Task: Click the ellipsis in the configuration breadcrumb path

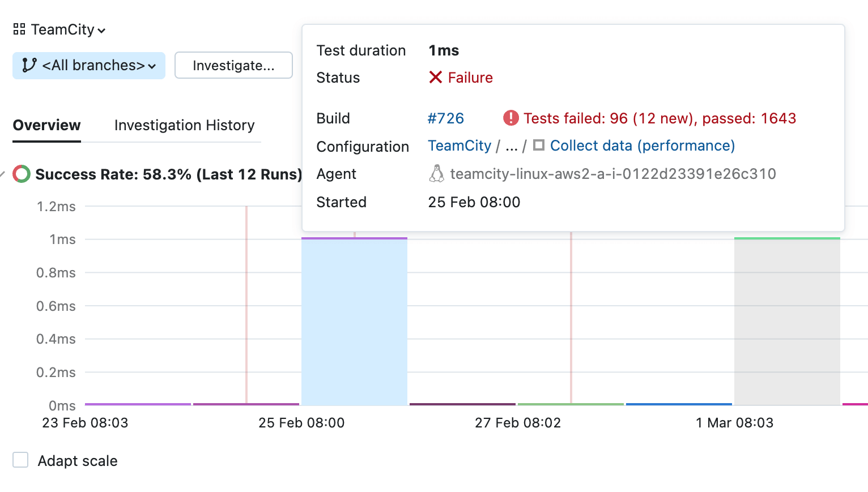Action: coord(512,146)
